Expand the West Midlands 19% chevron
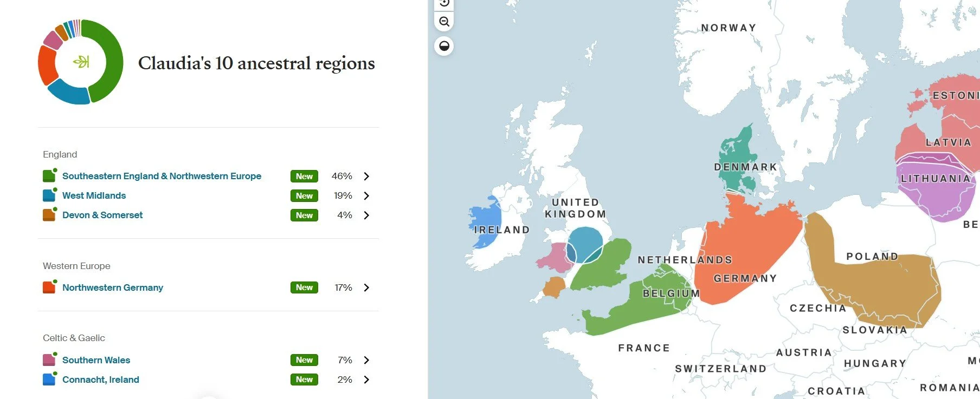 tap(366, 195)
